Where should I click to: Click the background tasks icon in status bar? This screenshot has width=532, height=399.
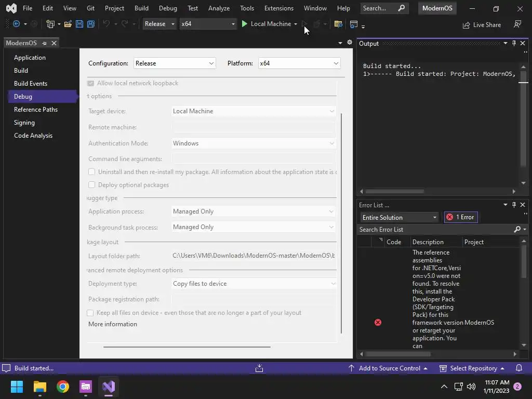point(259,368)
